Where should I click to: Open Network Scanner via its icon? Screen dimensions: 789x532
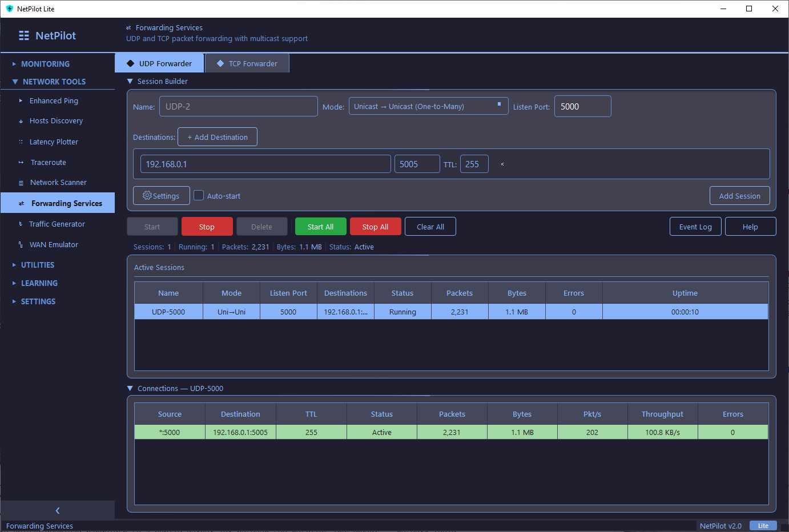pyautogui.click(x=21, y=182)
